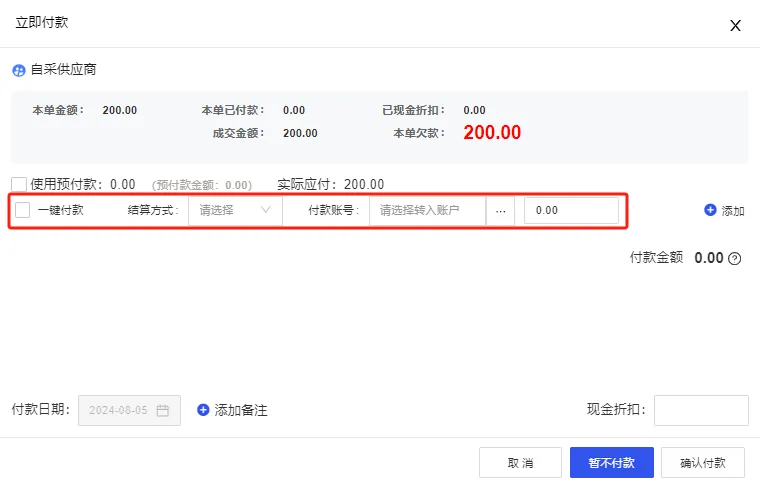Confirm with the 确认付款 button

tap(702, 463)
